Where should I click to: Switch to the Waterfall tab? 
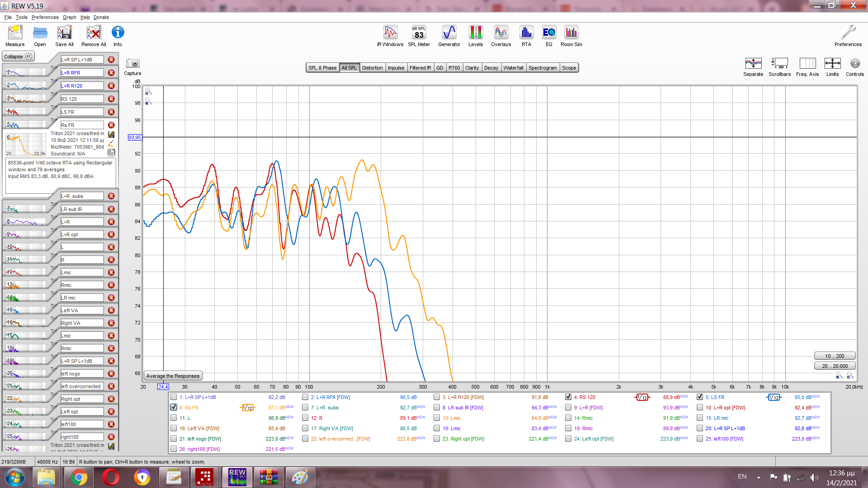coord(513,68)
